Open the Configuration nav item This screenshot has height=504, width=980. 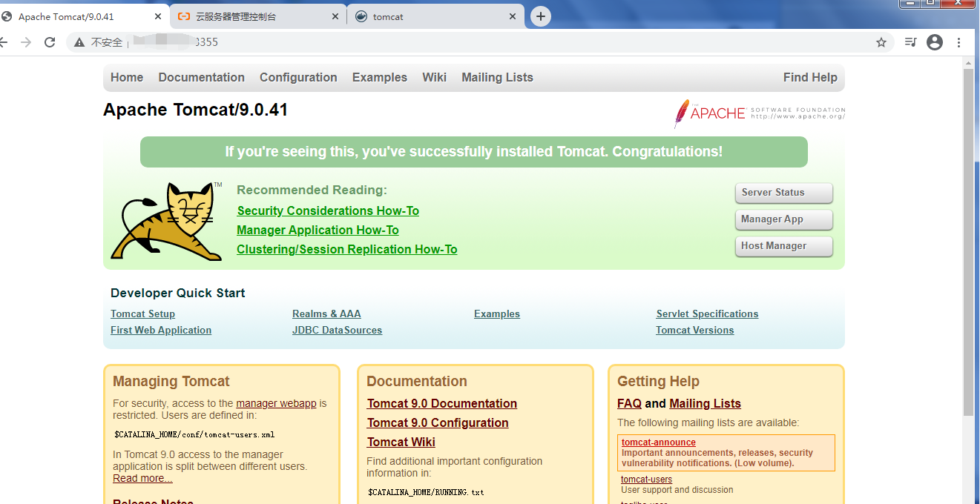pyautogui.click(x=298, y=77)
